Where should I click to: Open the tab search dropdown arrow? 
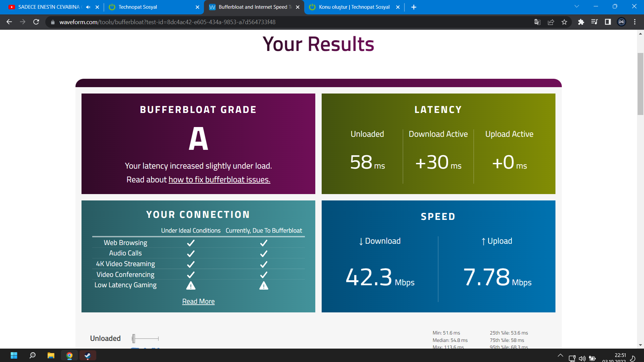[x=577, y=6]
